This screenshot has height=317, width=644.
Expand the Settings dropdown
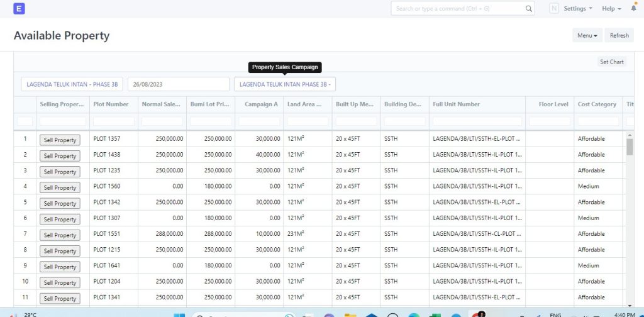point(578,9)
